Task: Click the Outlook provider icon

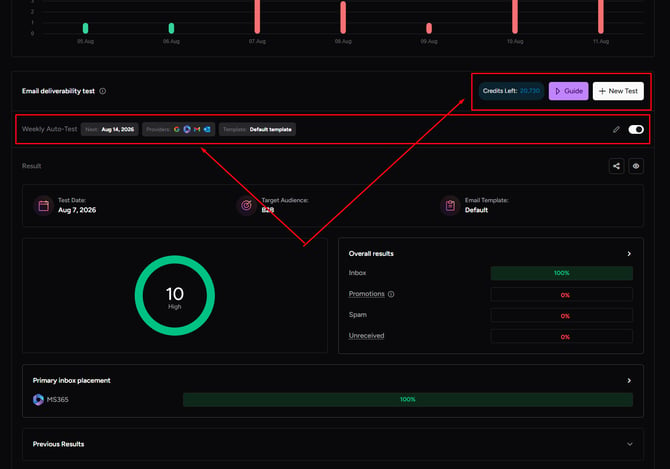Action: click(x=207, y=129)
